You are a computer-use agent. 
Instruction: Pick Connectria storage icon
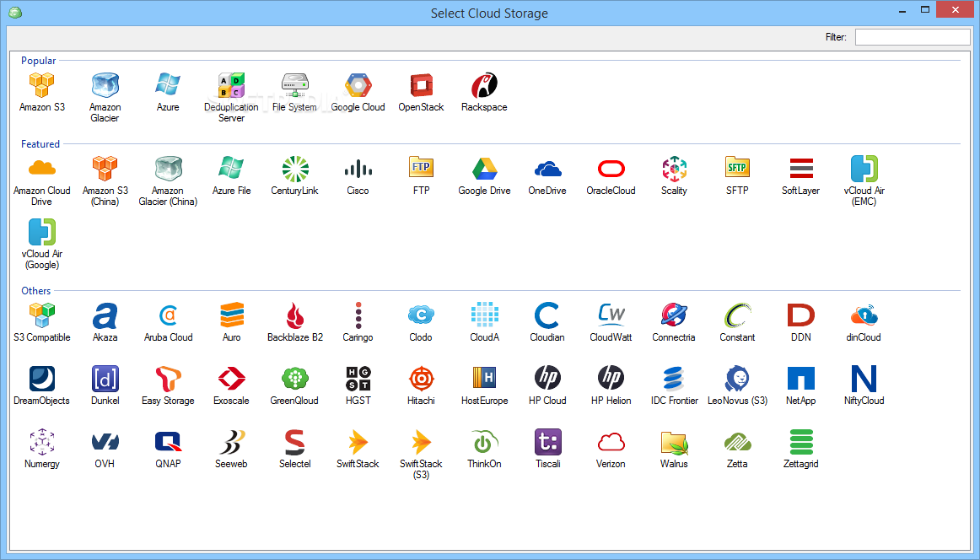pyautogui.click(x=674, y=315)
